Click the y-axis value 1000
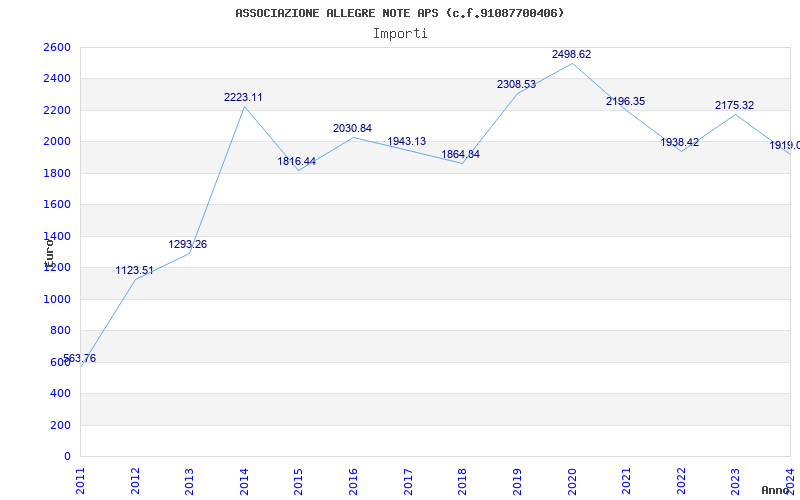The image size is (800, 500). point(57,299)
